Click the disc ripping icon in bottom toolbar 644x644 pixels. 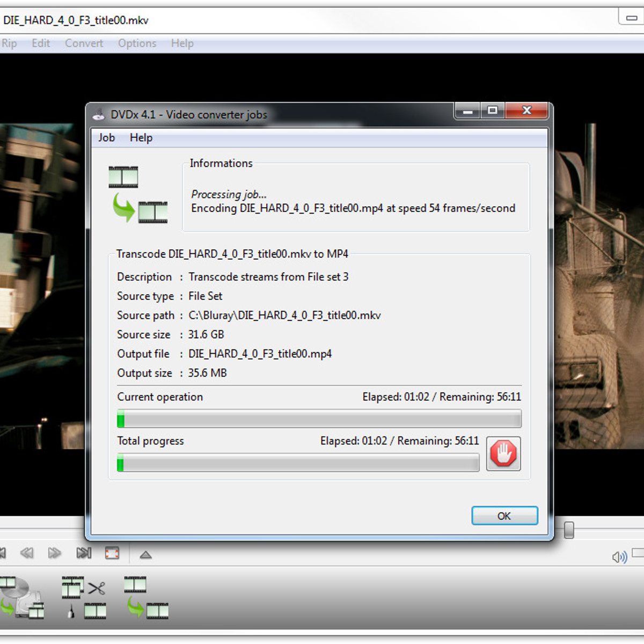point(23,597)
